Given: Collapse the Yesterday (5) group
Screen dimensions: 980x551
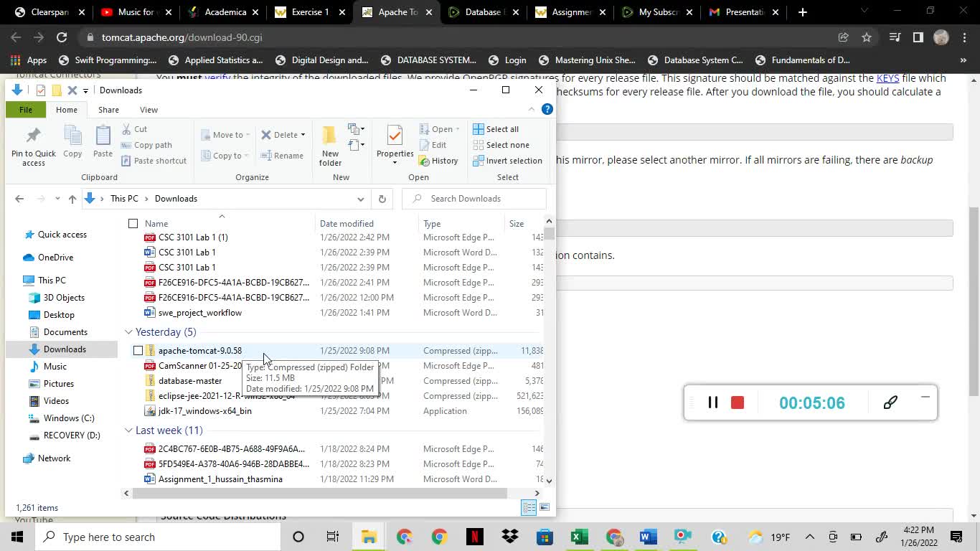Looking at the screenshot, I should pyautogui.click(x=128, y=332).
